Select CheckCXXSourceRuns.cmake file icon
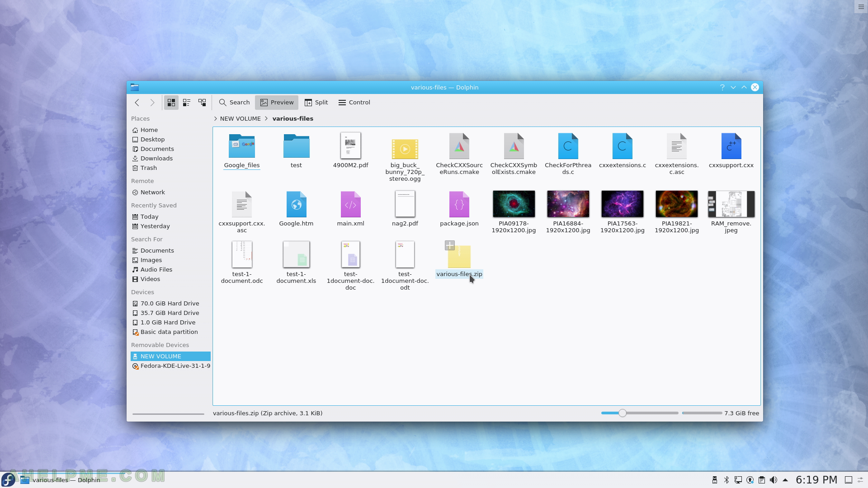 point(459,146)
